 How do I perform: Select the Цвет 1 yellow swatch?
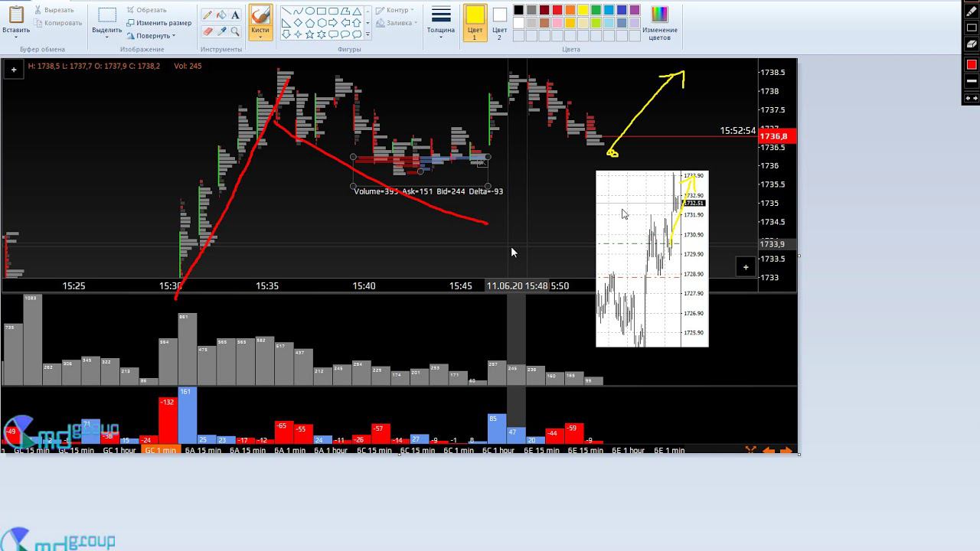click(x=475, y=15)
